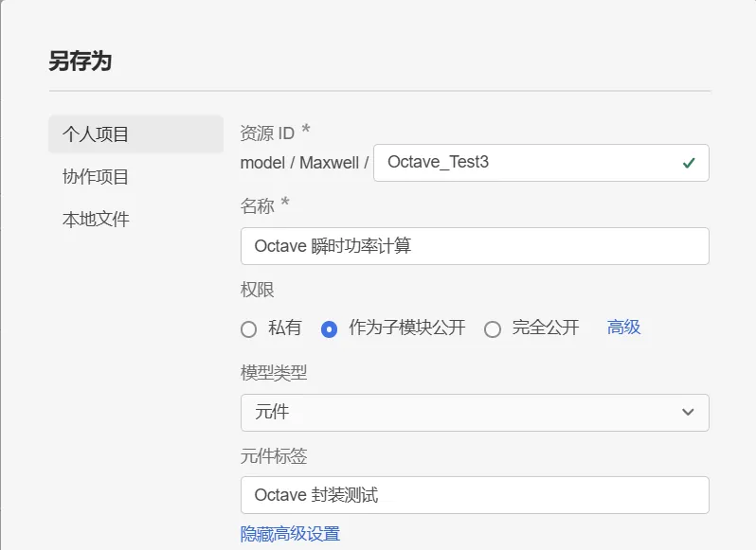Edit the 名称 field Octave 瞬时功率计算

point(475,246)
